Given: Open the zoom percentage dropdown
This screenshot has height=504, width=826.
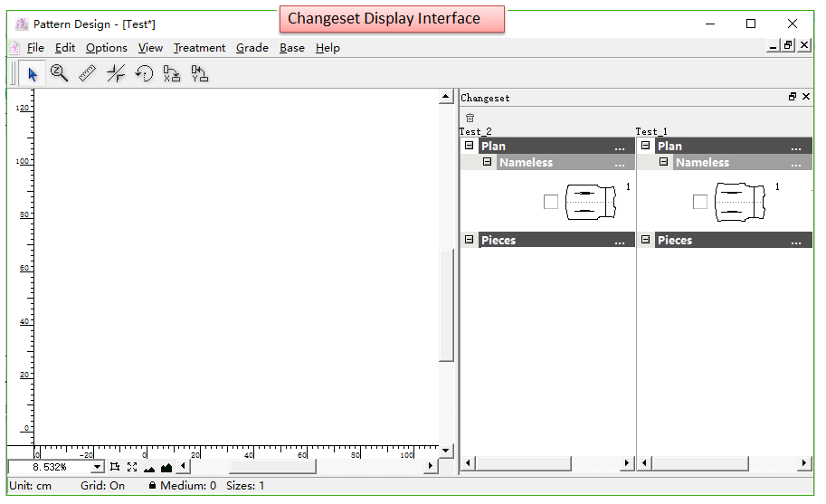Looking at the screenshot, I should [x=98, y=467].
